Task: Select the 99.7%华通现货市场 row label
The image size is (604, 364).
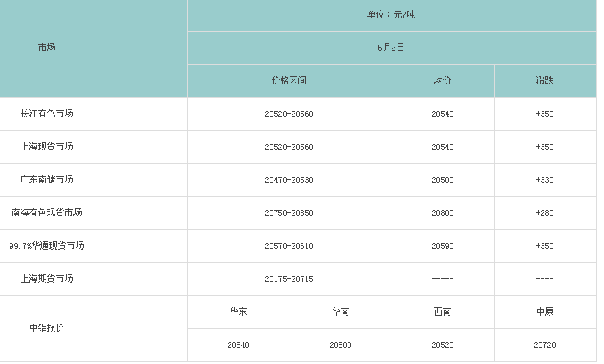Action: coord(46,246)
